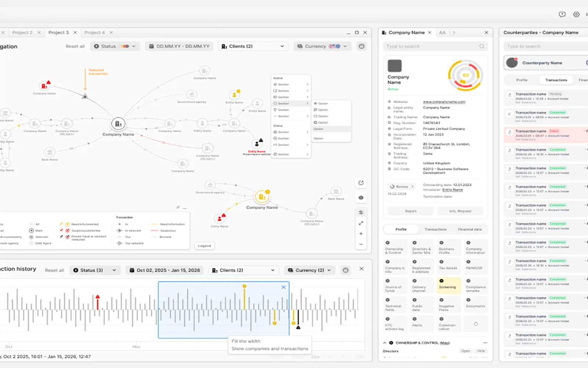This screenshot has width=588, height=368.
Task: Select the yellow-highlighted Company Name node
Action: 262,197
